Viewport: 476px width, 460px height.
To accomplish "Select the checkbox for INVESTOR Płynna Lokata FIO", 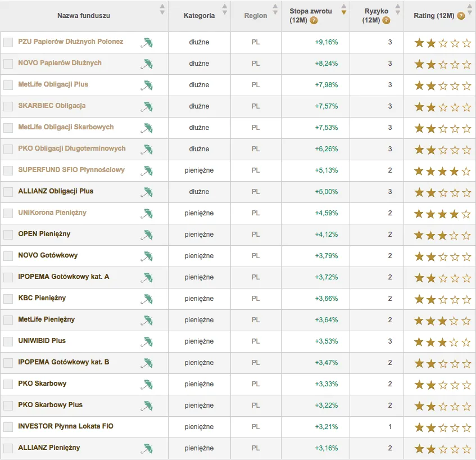I will coord(8,427).
